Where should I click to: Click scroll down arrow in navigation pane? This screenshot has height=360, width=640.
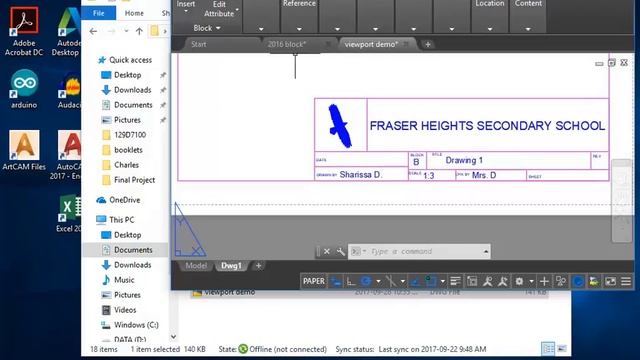click(173, 337)
